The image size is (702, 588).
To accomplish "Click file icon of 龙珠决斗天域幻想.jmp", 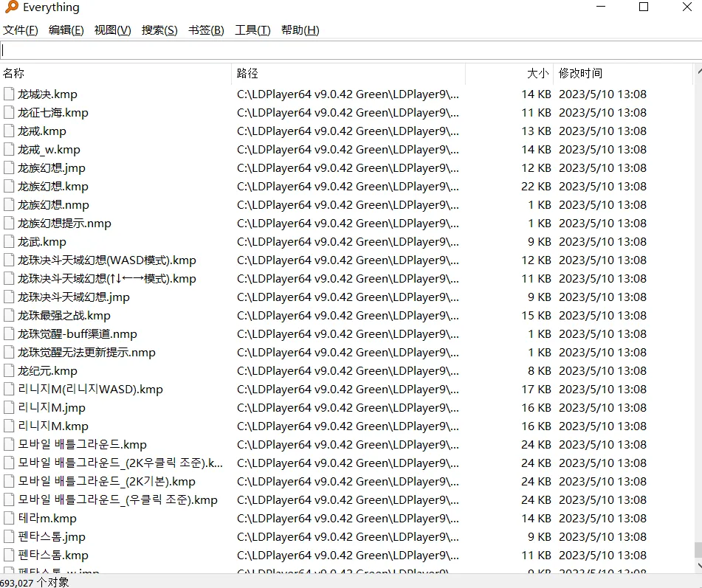I will 9,297.
